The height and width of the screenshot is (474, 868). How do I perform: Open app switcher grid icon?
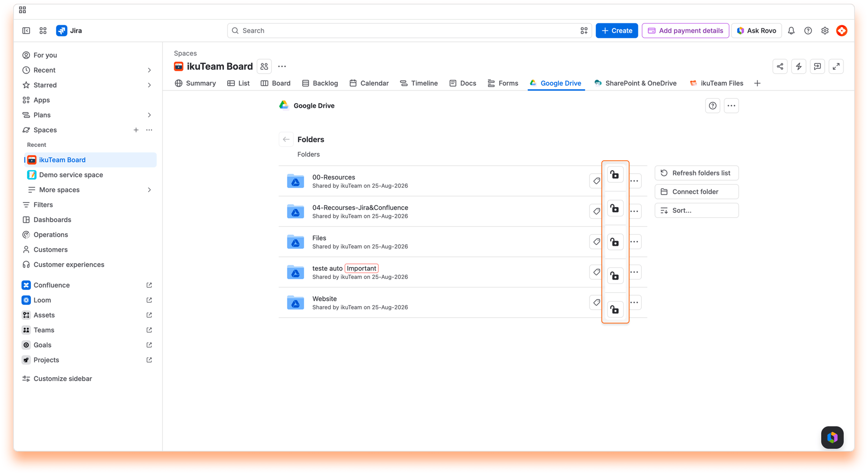(43, 31)
